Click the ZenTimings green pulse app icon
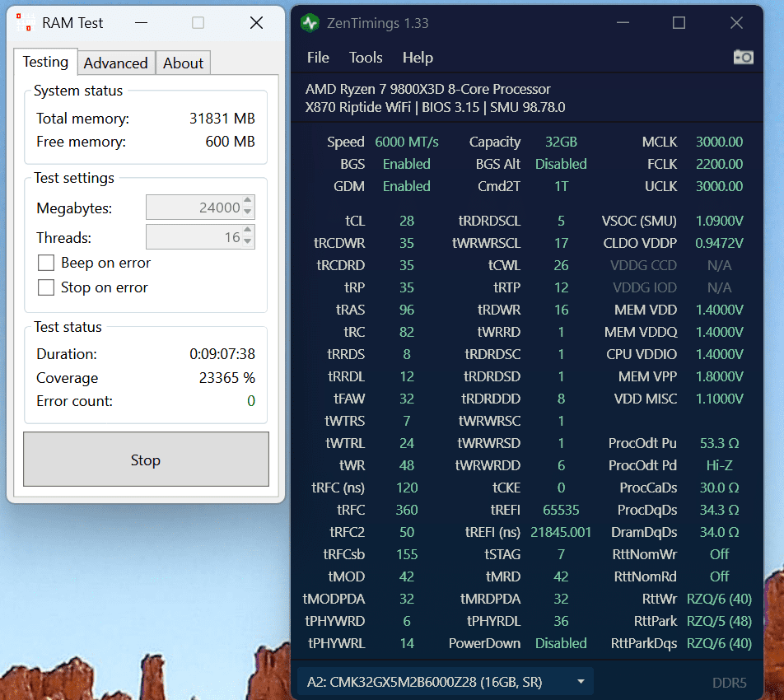 click(x=310, y=23)
